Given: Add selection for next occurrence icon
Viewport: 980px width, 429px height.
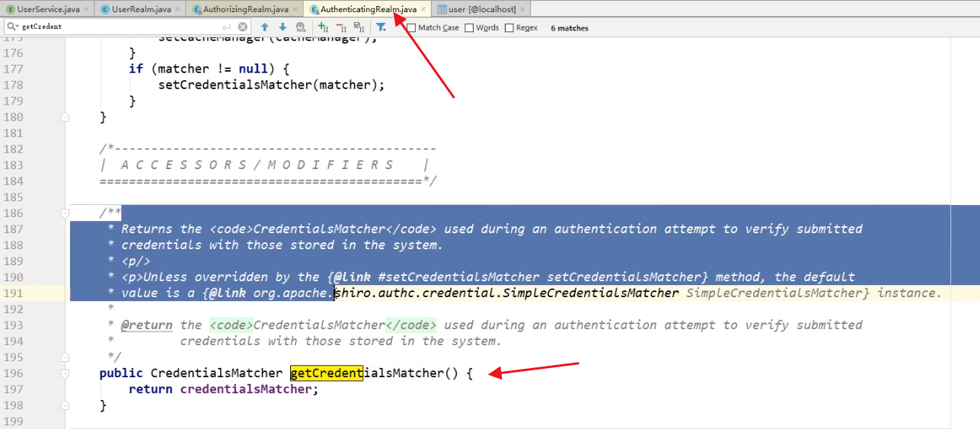Looking at the screenshot, I should click(323, 27).
